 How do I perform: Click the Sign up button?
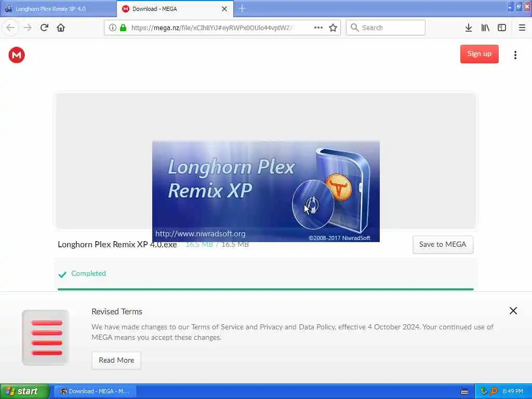[x=480, y=54]
